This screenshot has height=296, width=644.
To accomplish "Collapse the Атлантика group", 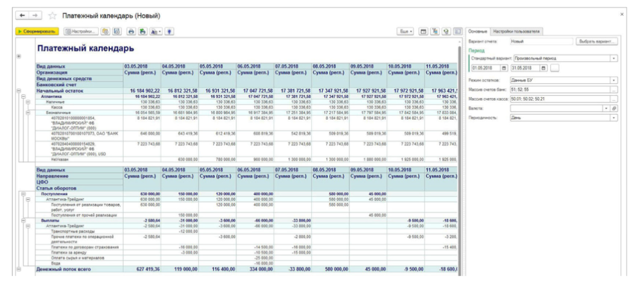I will tap(23, 96).
